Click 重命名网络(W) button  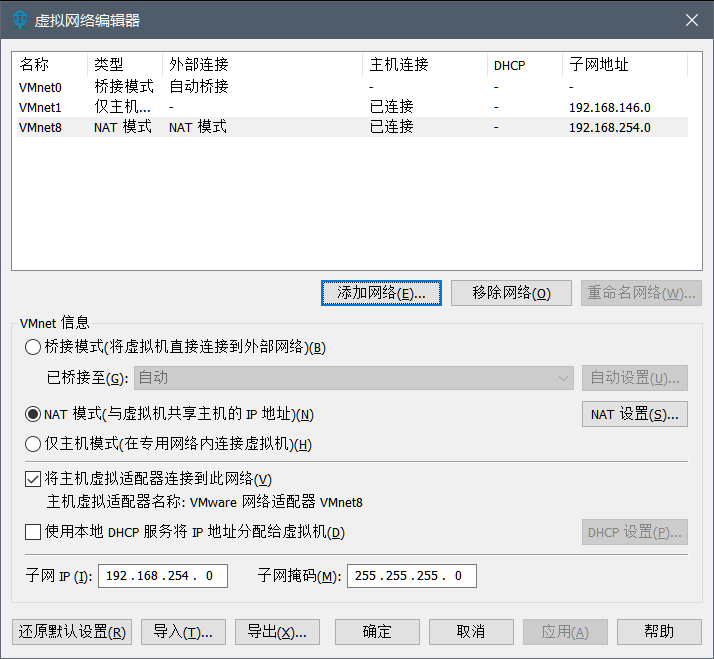pyautogui.click(x=641, y=293)
